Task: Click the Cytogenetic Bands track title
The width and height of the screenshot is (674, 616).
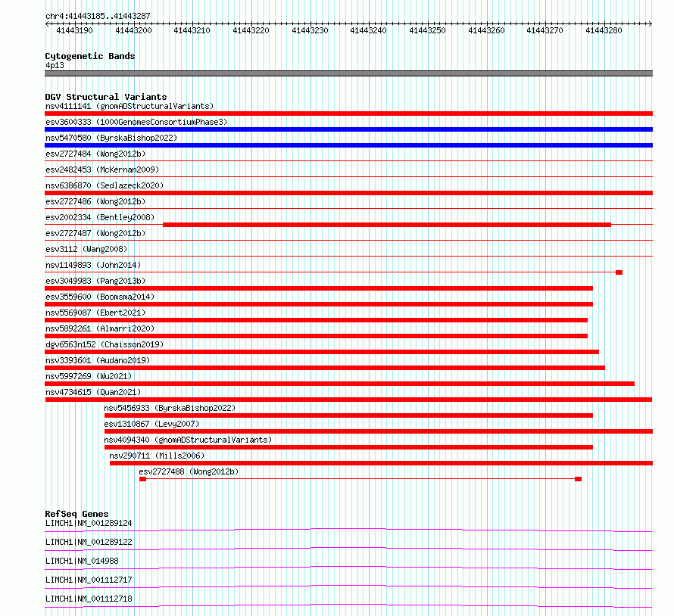Action: coord(90,56)
